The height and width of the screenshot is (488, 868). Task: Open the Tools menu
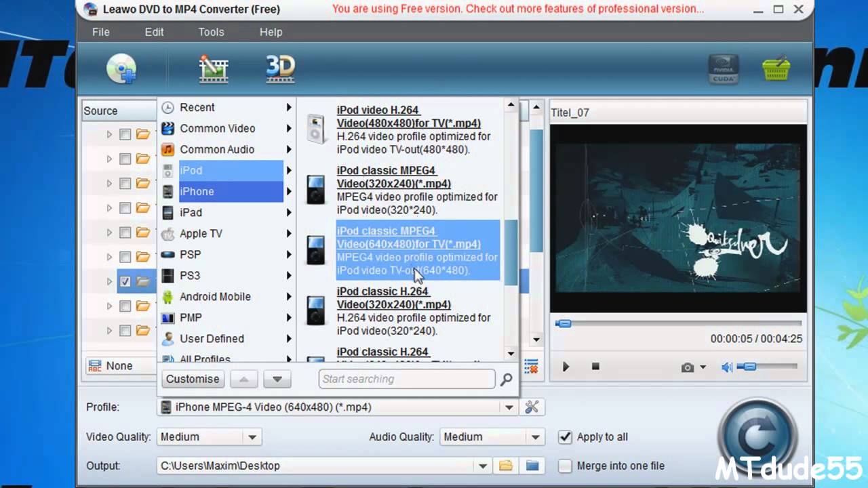(211, 32)
